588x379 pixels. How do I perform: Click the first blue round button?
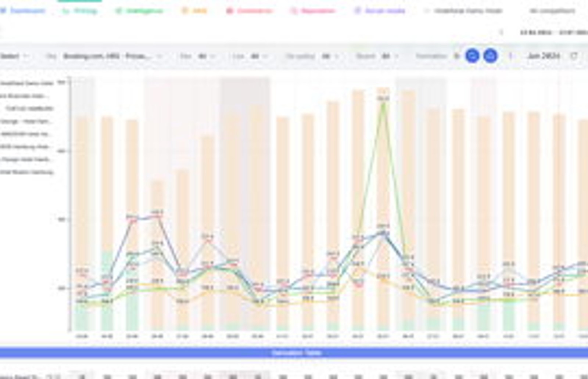(472, 56)
